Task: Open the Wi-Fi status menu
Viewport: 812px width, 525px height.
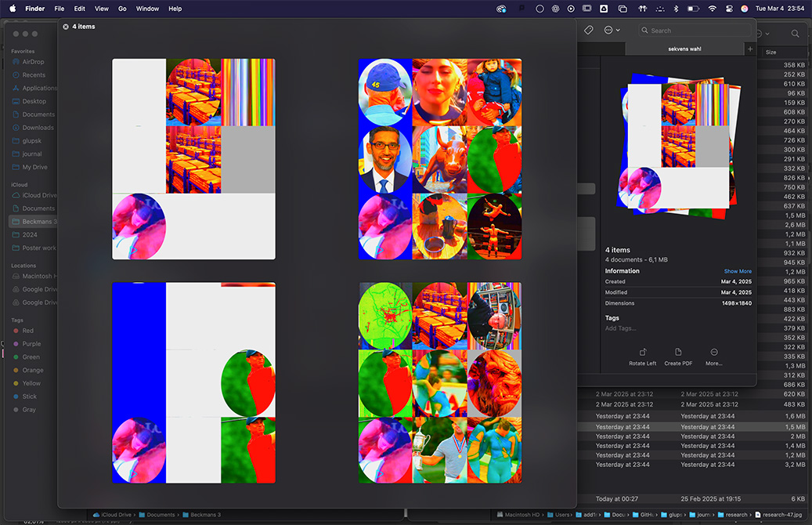Action: click(x=712, y=9)
